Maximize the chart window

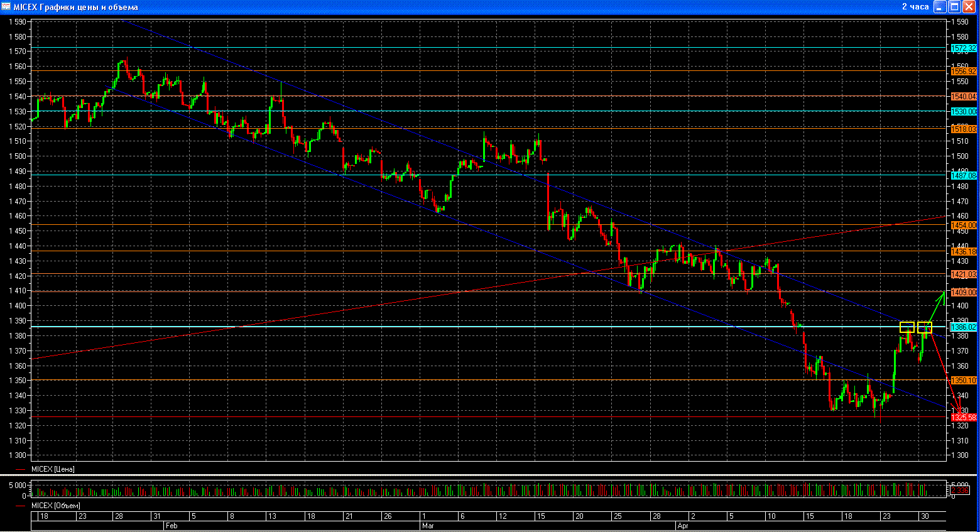click(x=954, y=7)
